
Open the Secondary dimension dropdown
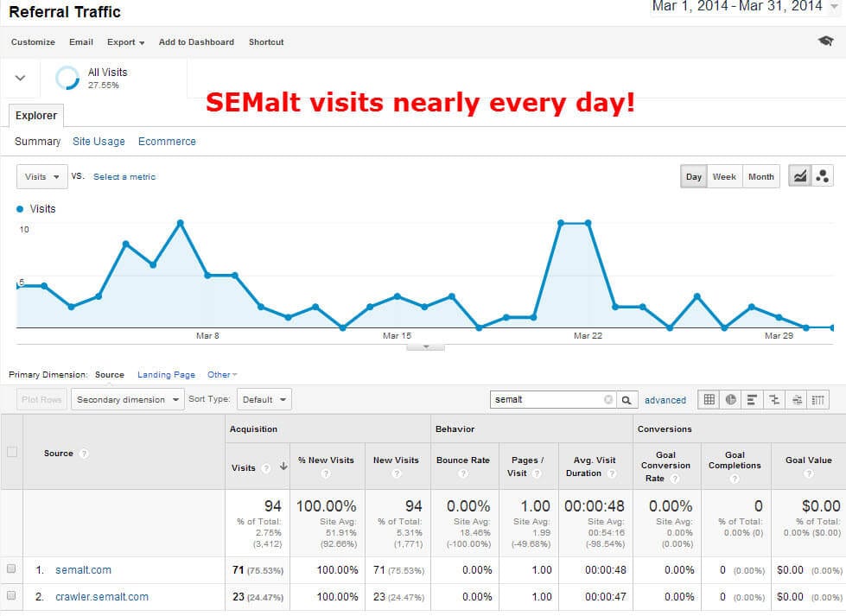click(x=127, y=400)
